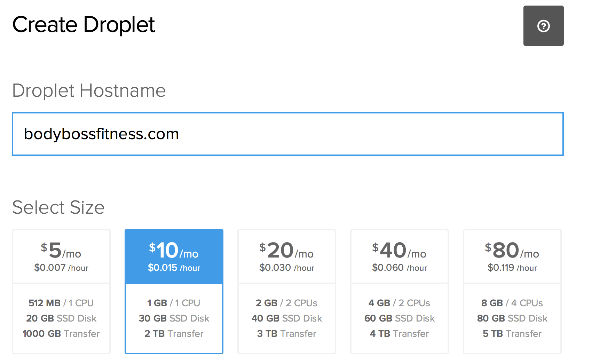Click the help question mark icon

pos(543,26)
